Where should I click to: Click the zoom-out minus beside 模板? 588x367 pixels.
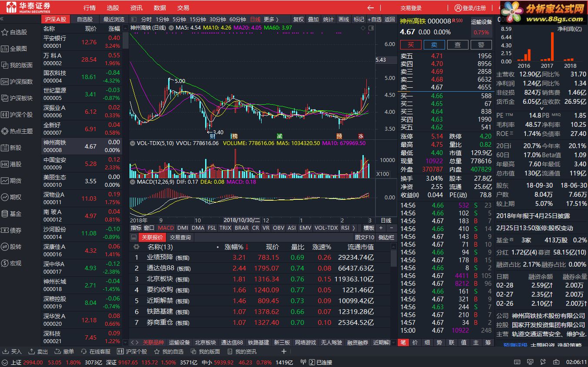pos(391,228)
